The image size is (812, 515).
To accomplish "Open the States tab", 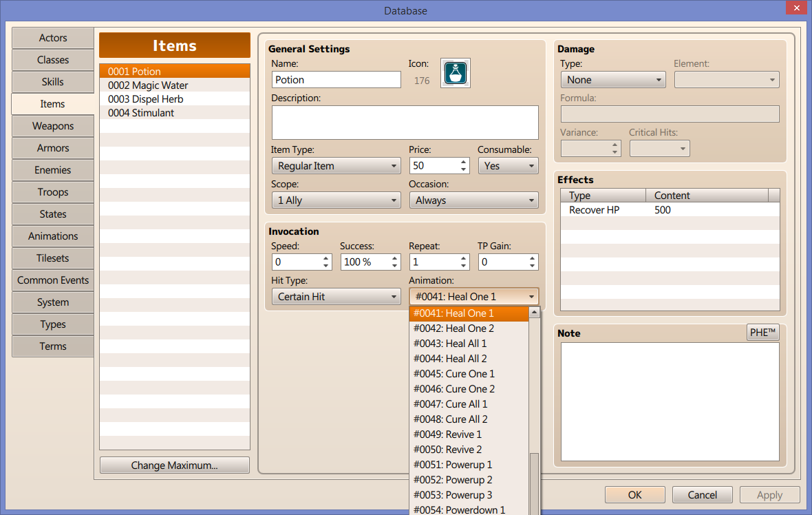I will tap(53, 214).
